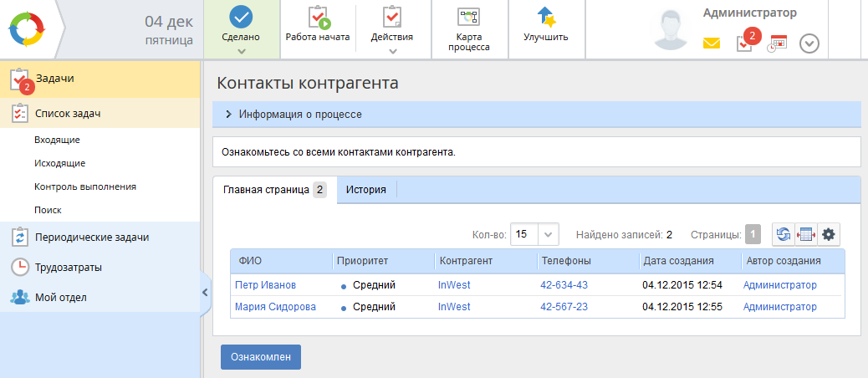Switch to the История tab
868x378 pixels.
365,190
